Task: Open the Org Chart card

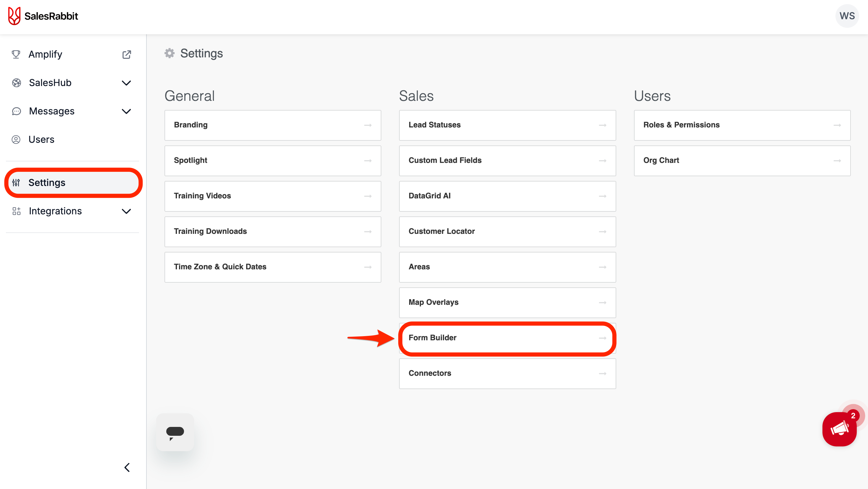Action: (742, 161)
